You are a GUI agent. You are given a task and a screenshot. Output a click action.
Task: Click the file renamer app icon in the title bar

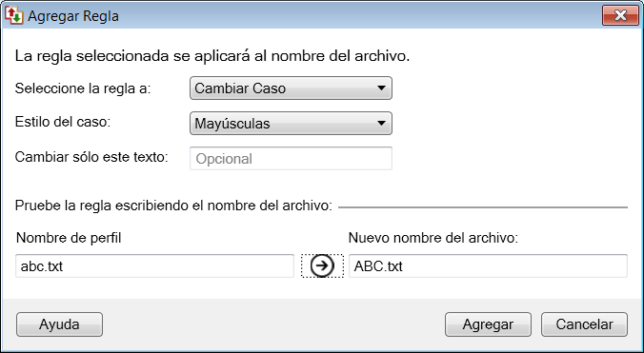[x=13, y=15]
